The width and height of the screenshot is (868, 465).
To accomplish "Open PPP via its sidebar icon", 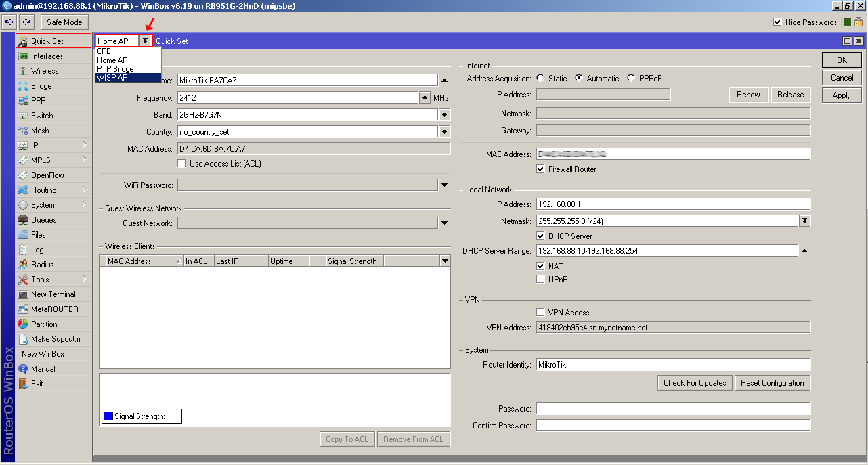I will (x=23, y=101).
